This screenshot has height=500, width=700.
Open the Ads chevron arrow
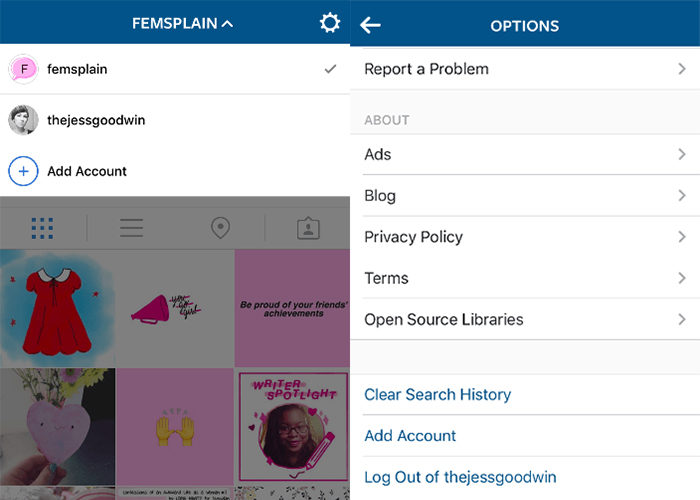pos(682,154)
